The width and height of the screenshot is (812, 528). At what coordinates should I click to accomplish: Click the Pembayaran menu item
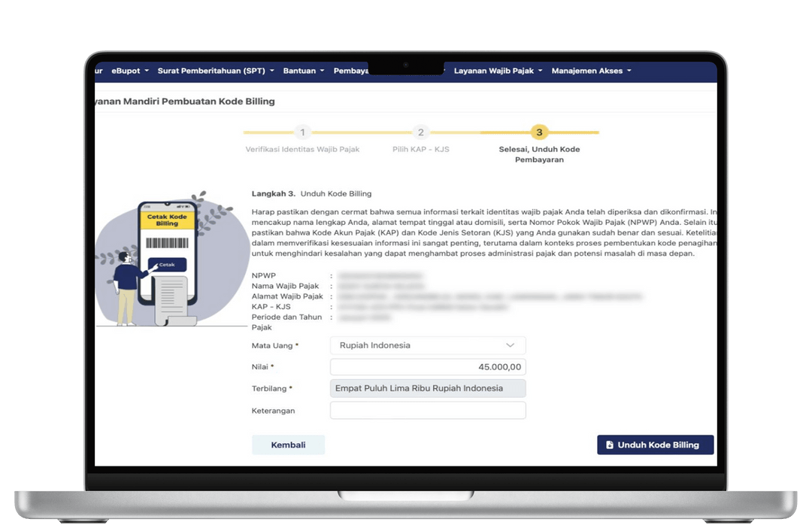351,71
